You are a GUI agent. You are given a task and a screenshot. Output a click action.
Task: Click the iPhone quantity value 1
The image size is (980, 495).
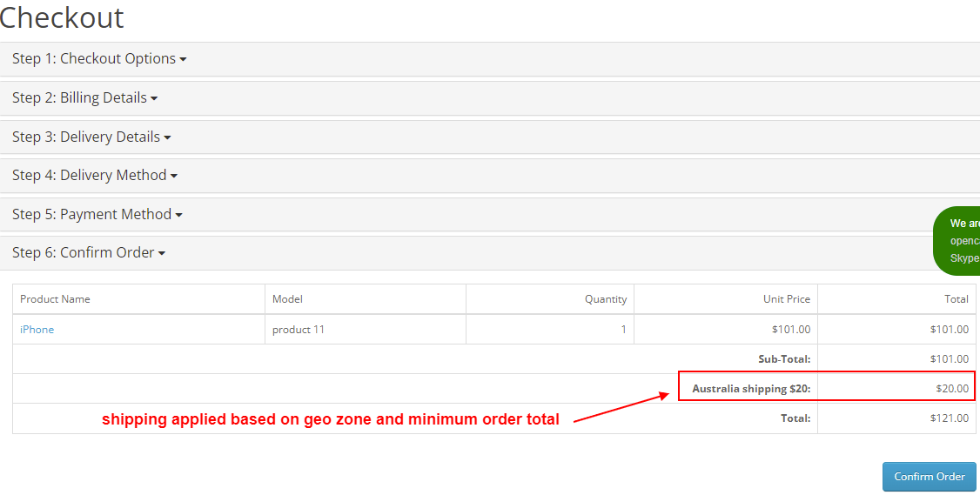click(623, 330)
